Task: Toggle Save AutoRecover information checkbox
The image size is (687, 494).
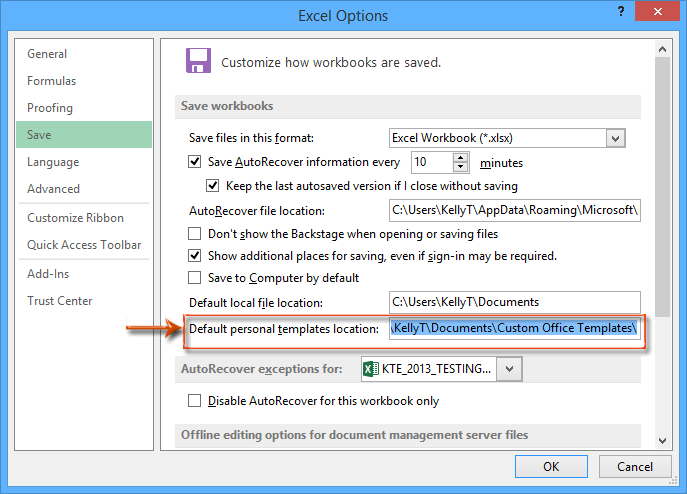Action: [x=196, y=162]
